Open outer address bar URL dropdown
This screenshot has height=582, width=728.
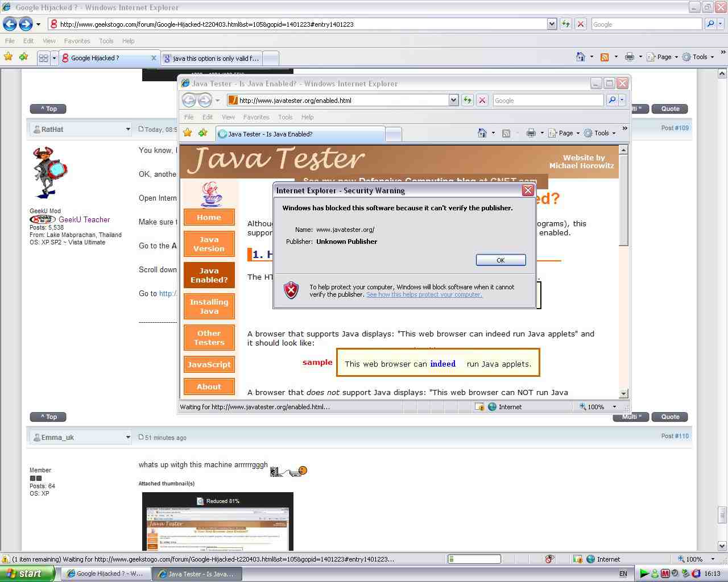coord(552,24)
